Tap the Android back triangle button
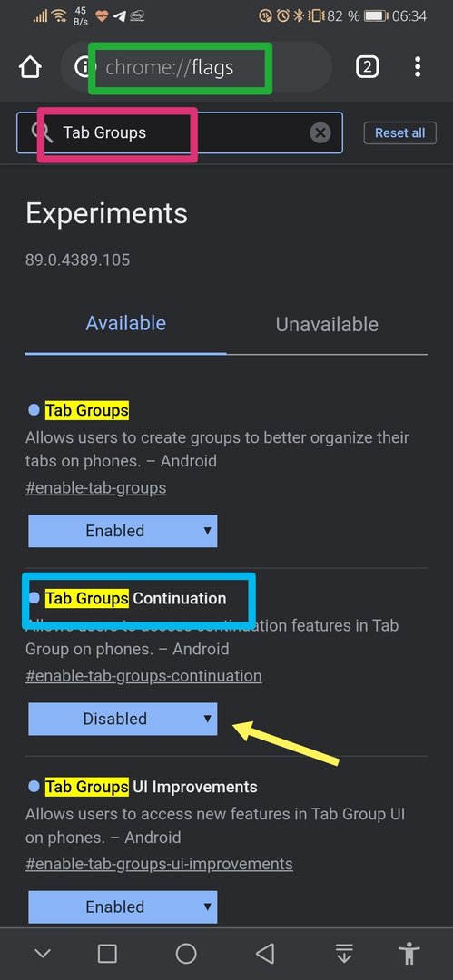453x980 pixels. (x=265, y=954)
